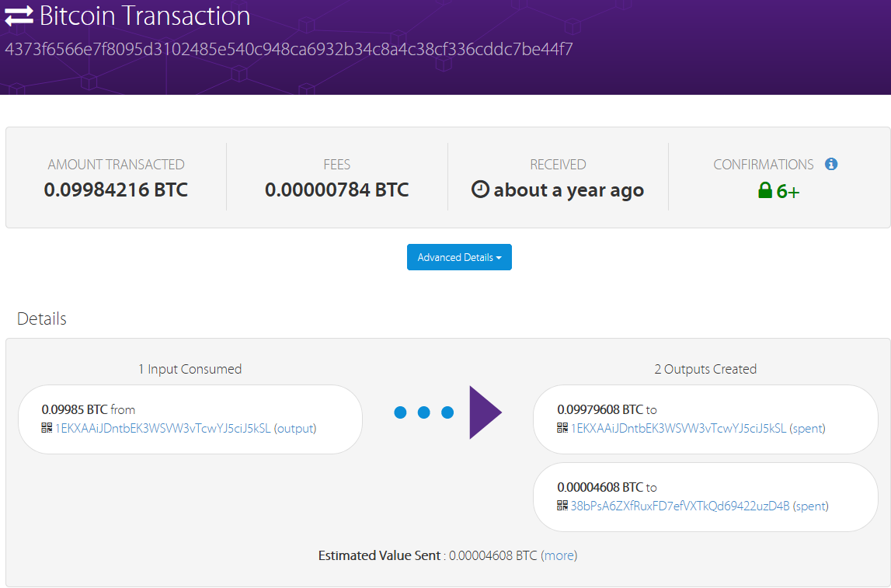This screenshot has height=588, width=891.
Task: Click the three blue dots in Details panel
Action: click(423, 412)
